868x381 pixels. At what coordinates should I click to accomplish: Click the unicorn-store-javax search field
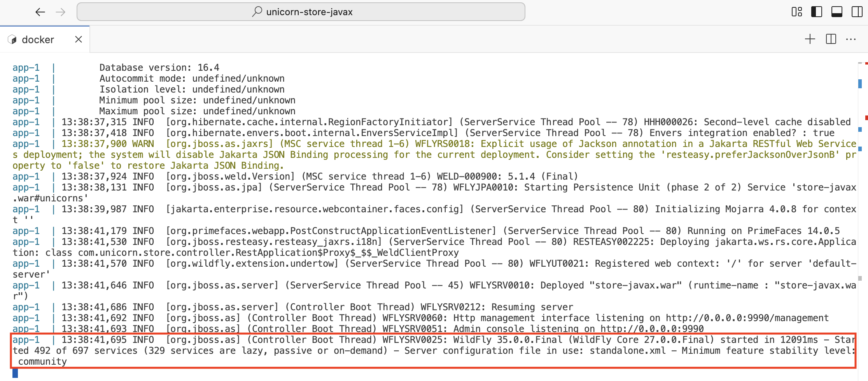click(x=309, y=12)
